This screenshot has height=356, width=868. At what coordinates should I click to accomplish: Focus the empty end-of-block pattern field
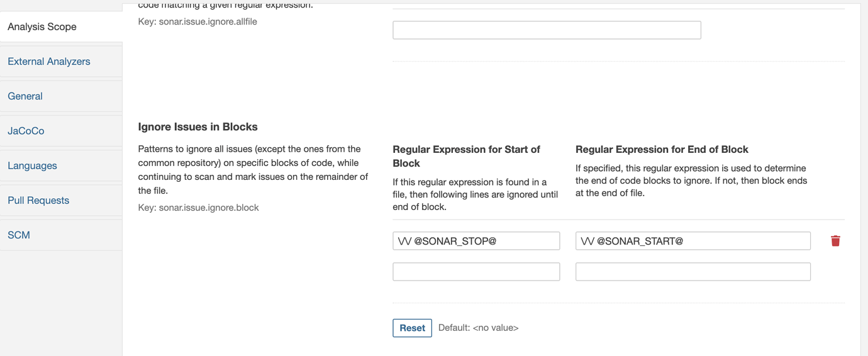[693, 272]
